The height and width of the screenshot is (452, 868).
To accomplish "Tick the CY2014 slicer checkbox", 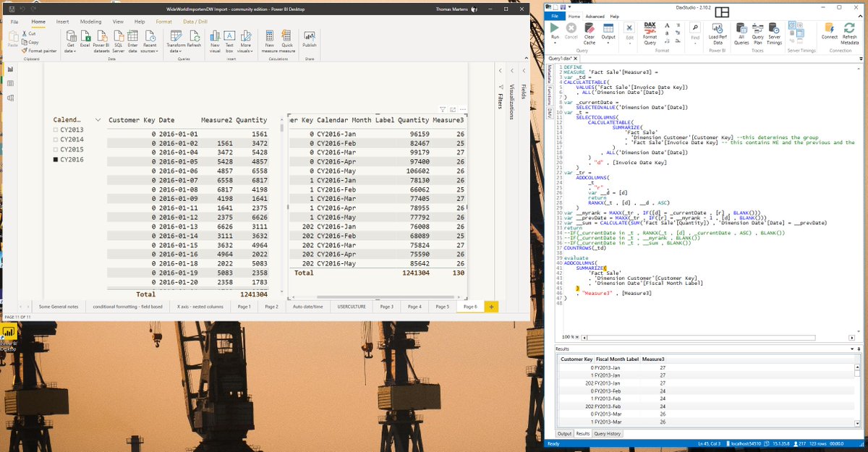I will pyautogui.click(x=56, y=140).
